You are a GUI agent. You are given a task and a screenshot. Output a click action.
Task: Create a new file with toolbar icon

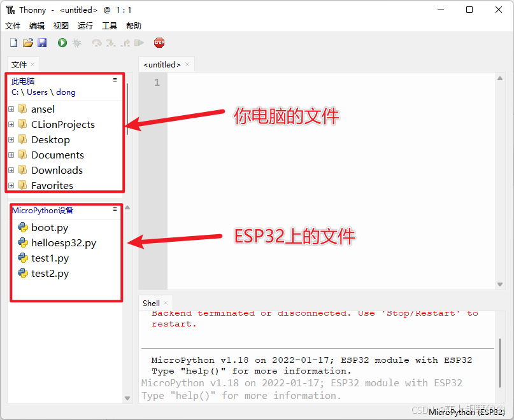13,43
